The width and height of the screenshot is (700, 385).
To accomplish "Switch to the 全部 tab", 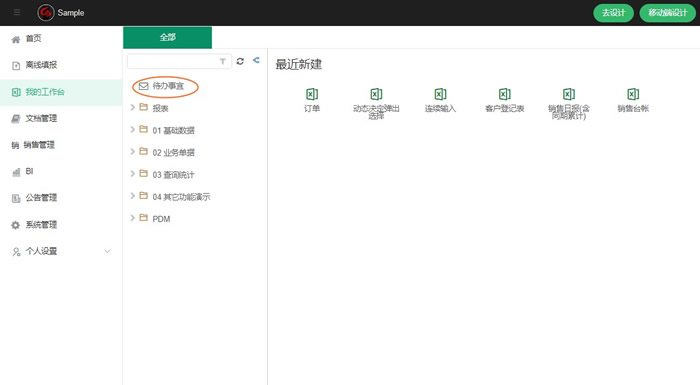I will coord(167,38).
